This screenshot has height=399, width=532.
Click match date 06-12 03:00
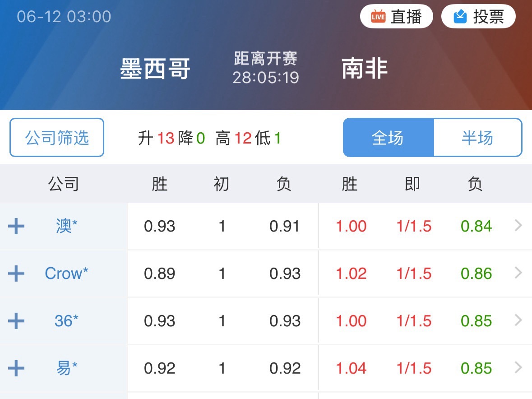click(64, 17)
